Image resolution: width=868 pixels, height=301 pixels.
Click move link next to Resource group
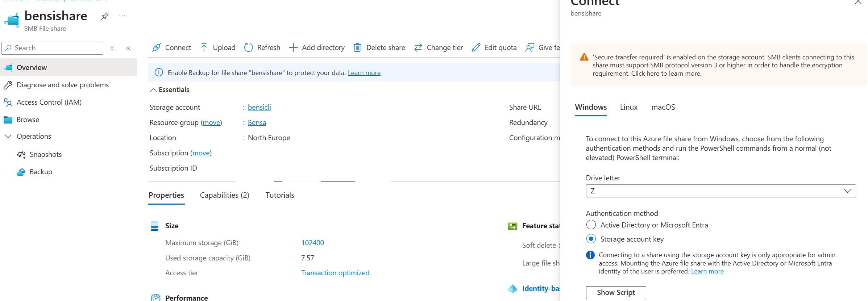tap(211, 122)
